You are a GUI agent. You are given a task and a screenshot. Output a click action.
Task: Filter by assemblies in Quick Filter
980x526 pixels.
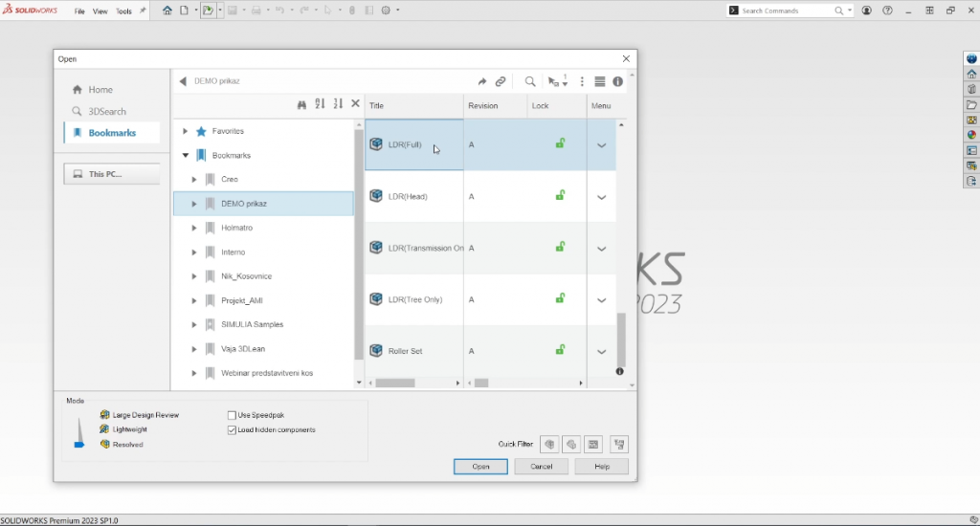(571, 444)
